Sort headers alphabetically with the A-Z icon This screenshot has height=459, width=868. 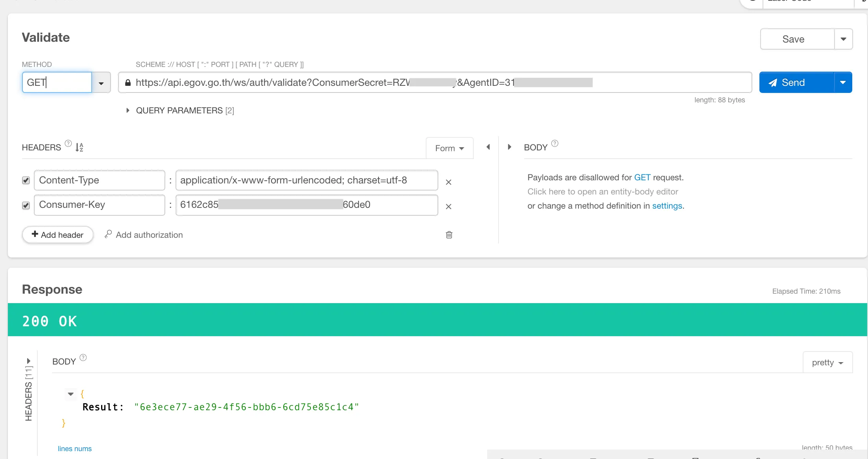click(x=79, y=147)
